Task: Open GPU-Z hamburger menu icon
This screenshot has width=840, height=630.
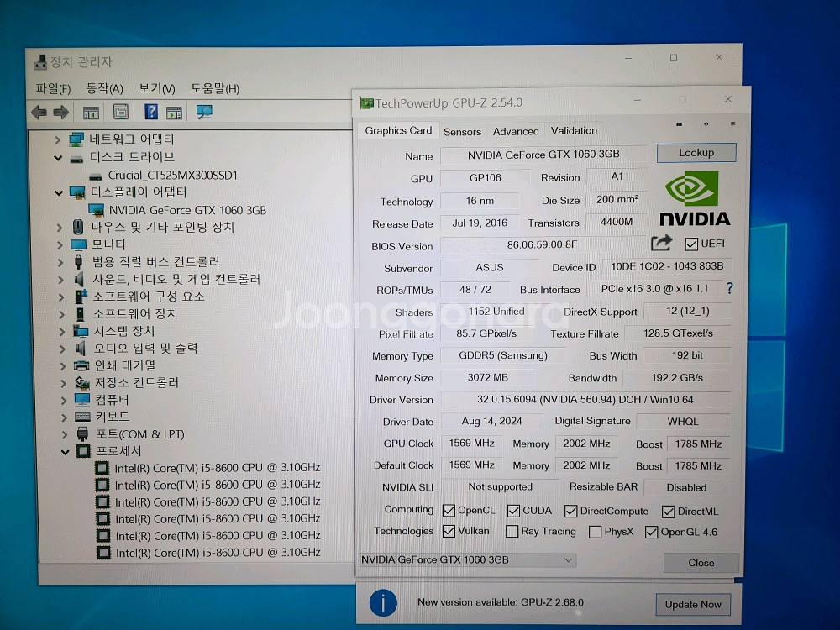Action: coord(732,124)
